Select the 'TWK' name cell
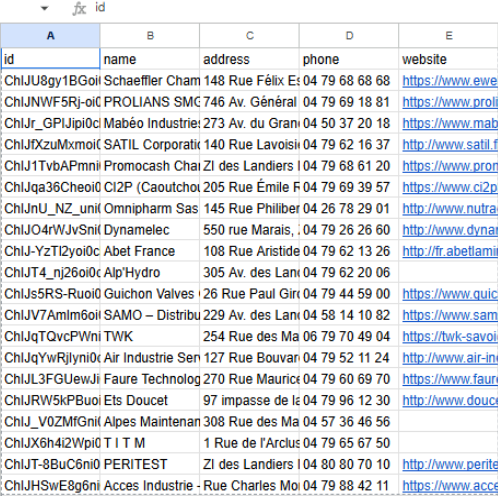This screenshot has width=498, height=498. (150, 336)
